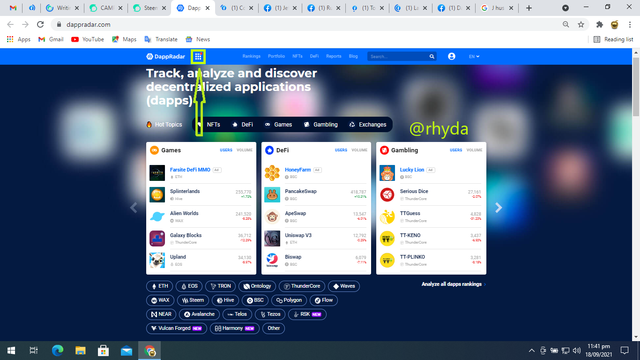Open Upland dapp icon
640x360 pixels.
click(x=157, y=260)
